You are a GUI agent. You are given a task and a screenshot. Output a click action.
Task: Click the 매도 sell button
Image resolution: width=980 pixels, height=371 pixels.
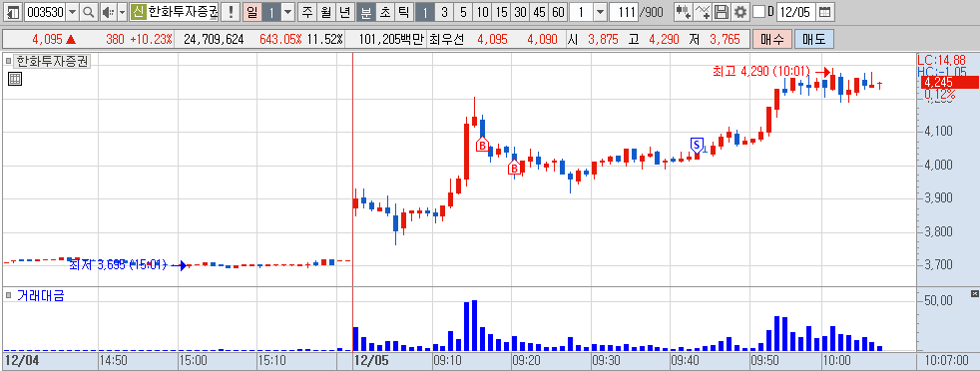coord(813,39)
